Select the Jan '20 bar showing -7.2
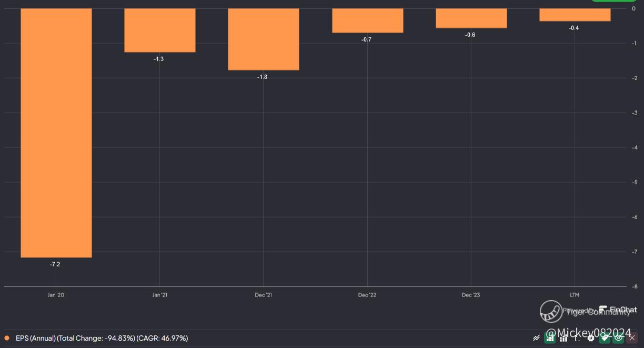This screenshot has width=644, height=348. (x=56, y=133)
